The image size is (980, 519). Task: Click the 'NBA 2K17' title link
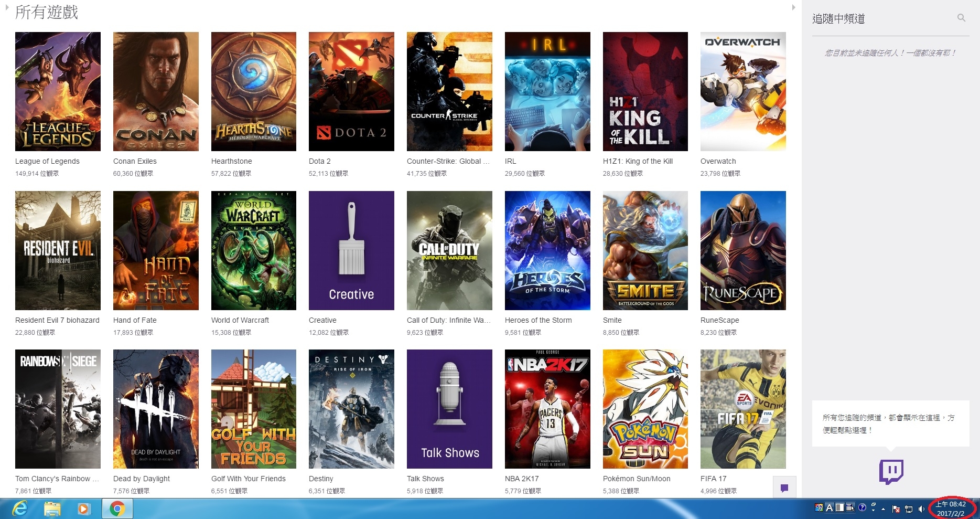[522, 479]
